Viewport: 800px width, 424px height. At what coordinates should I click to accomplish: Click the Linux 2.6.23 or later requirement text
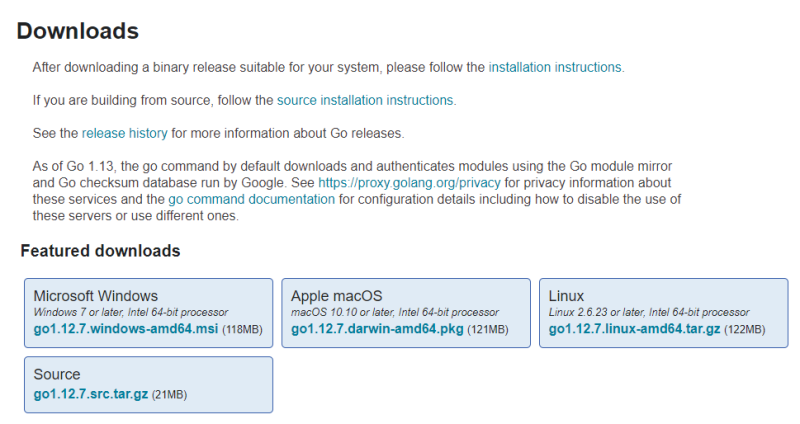coord(649,313)
